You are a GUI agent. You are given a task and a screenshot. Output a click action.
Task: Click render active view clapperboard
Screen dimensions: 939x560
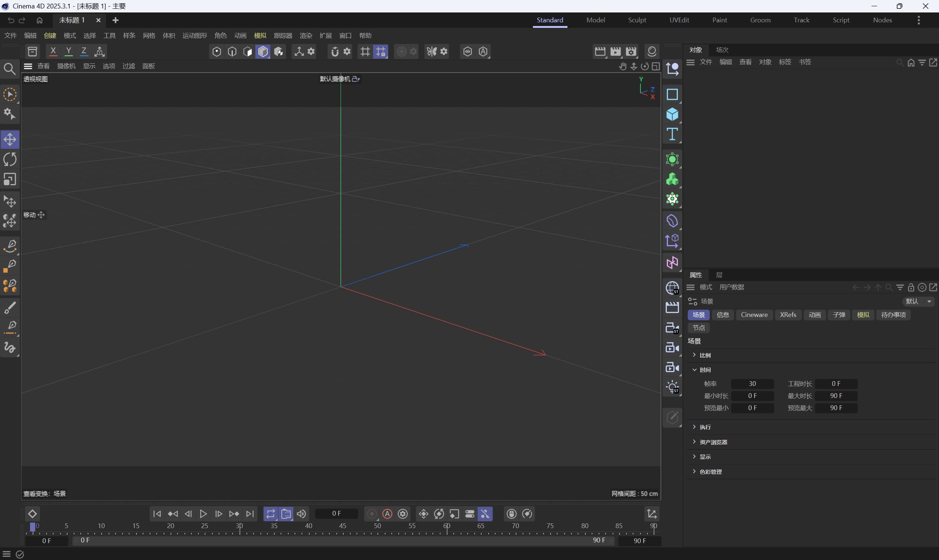600,51
